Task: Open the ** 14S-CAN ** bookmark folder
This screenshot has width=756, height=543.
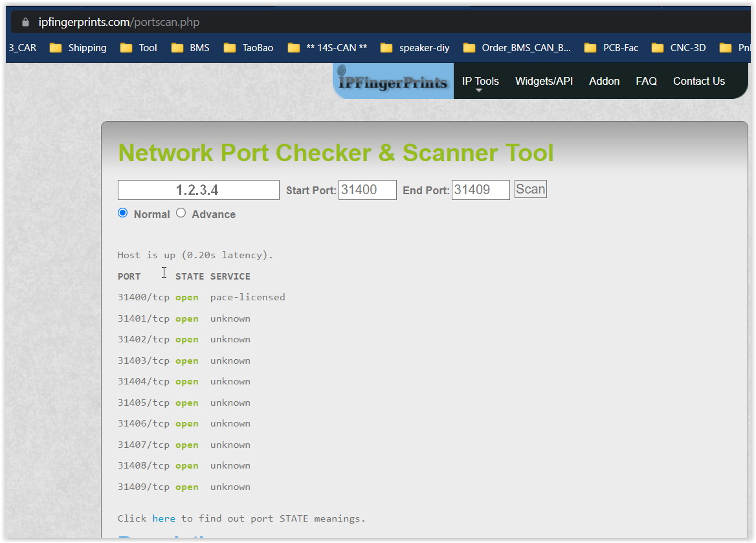Action: click(328, 48)
